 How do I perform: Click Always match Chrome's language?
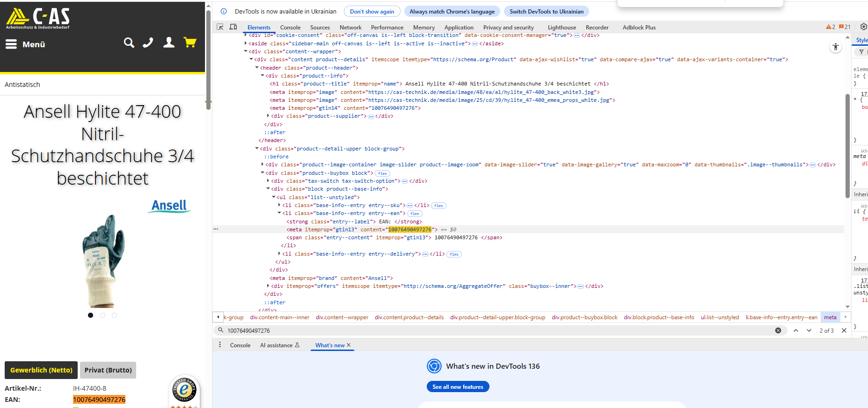coord(452,12)
